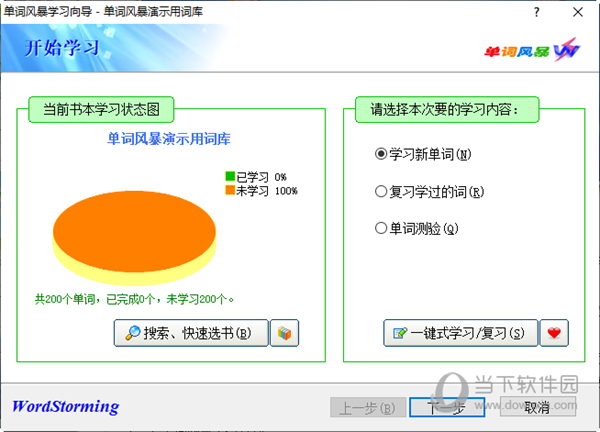
Task: Click the 上一步(B) back button
Action: 368,408
